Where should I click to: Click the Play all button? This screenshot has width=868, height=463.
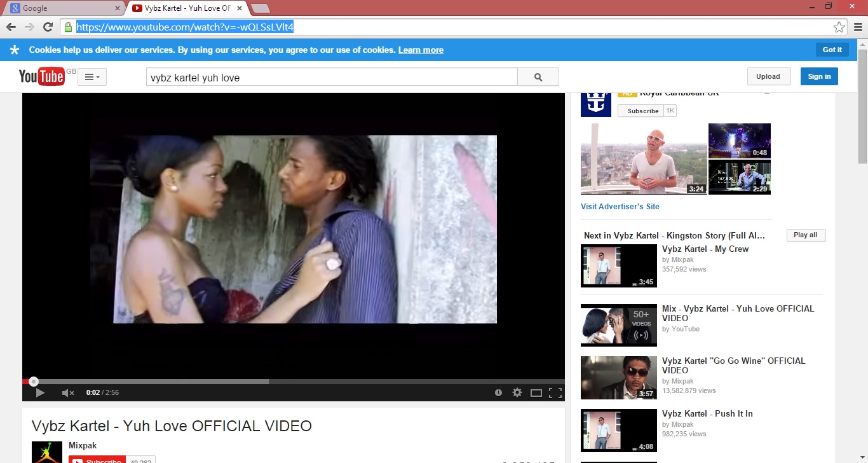tap(806, 235)
